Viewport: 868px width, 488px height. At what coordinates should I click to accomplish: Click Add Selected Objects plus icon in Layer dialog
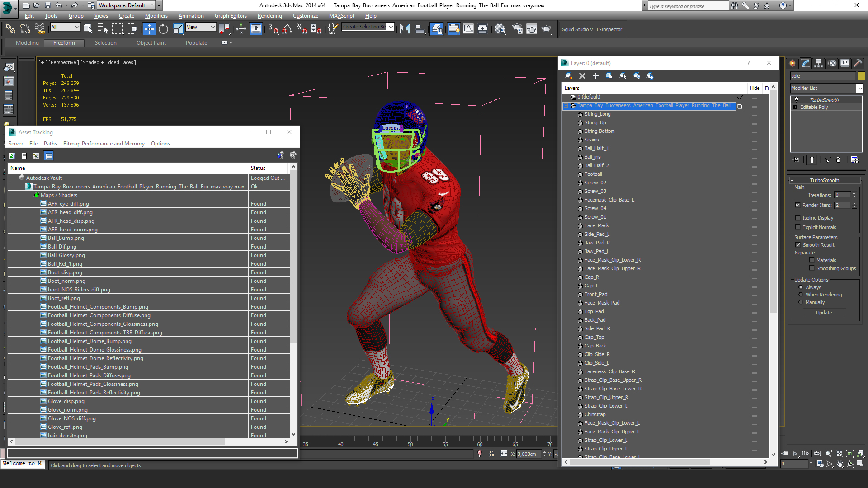(x=596, y=76)
